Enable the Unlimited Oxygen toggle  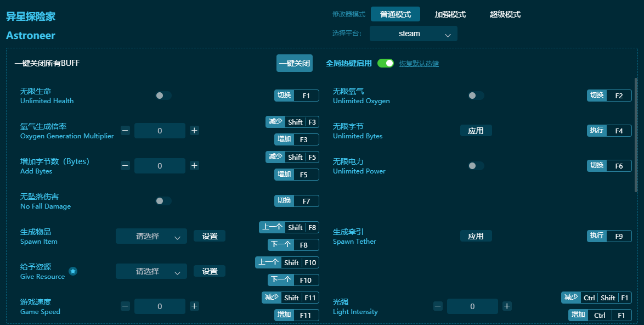tap(475, 95)
